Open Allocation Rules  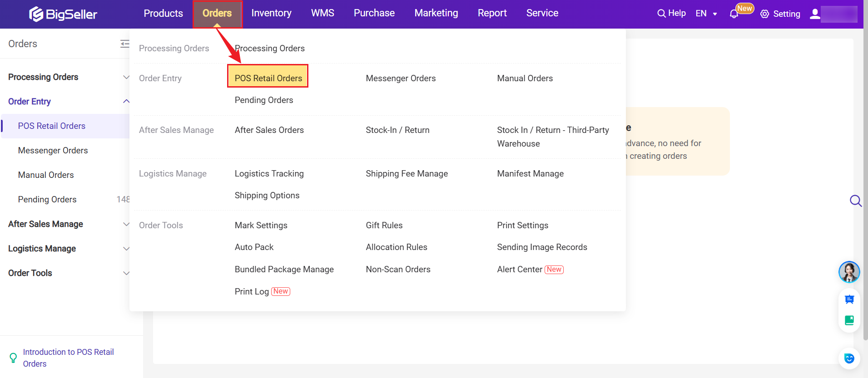pos(397,247)
